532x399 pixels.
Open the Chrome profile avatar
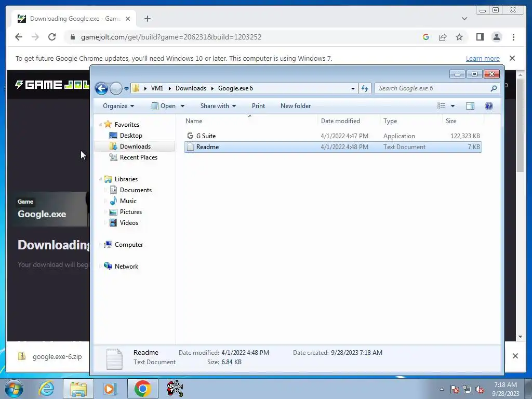(497, 37)
